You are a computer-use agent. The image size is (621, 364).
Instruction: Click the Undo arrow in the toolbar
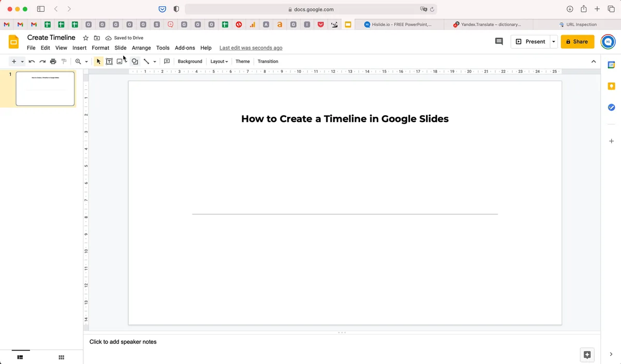[32, 62]
